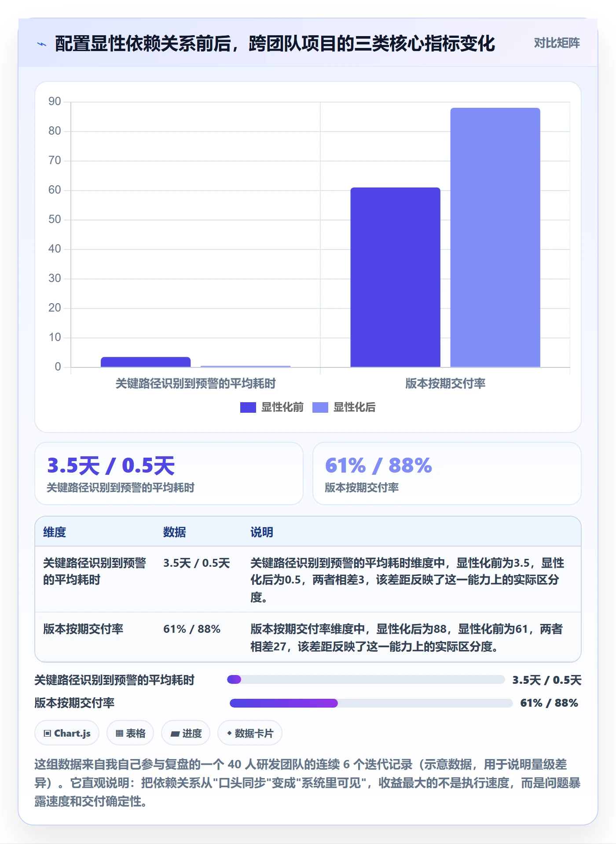Click the diamond icon in the 数据卡片 chip
The width and height of the screenshot is (616, 844).
point(229,733)
